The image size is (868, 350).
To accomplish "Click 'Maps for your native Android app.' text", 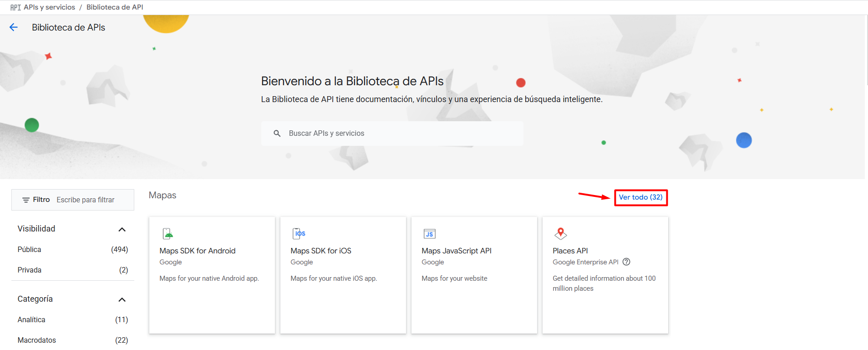I will pyautogui.click(x=209, y=278).
